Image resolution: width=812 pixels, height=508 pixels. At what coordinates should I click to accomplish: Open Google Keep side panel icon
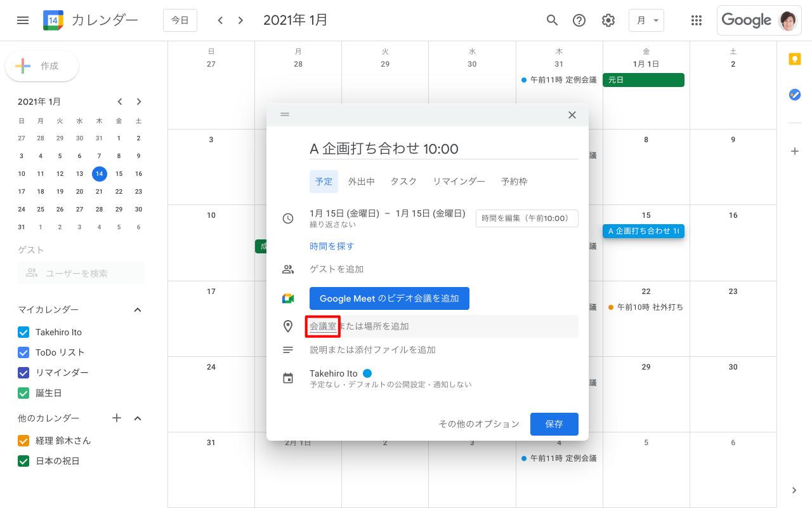click(x=794, y=59)
